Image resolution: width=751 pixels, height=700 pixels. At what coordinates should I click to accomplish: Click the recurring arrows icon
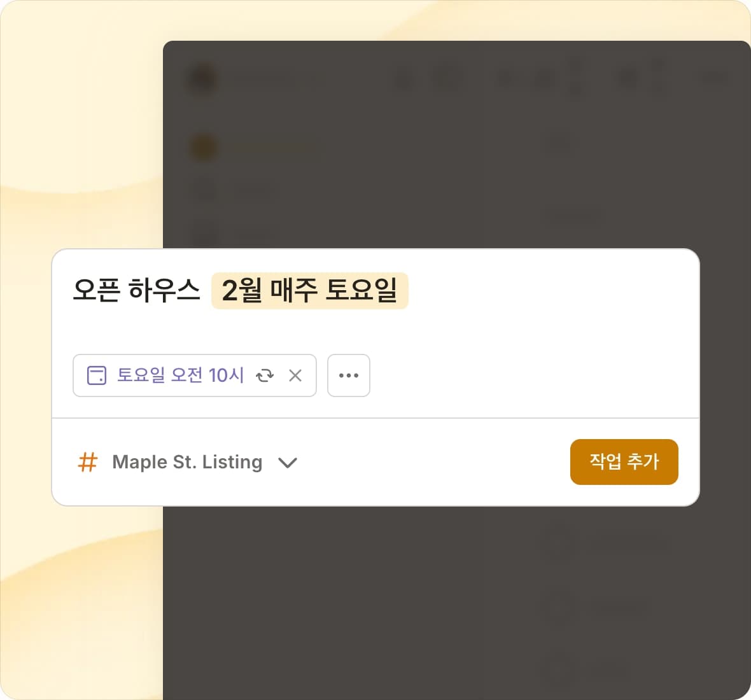point(265,375)
